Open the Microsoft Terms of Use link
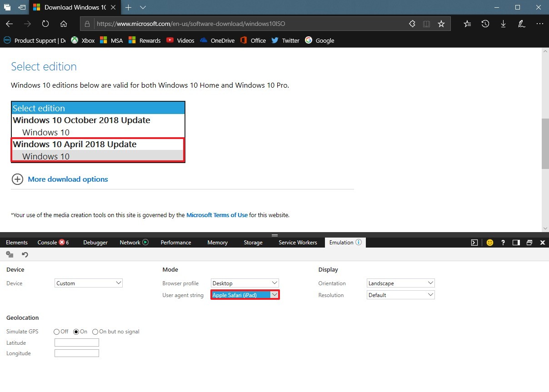Image resolution: width=549 pixels, height=392 pixels. pos(217,215)
